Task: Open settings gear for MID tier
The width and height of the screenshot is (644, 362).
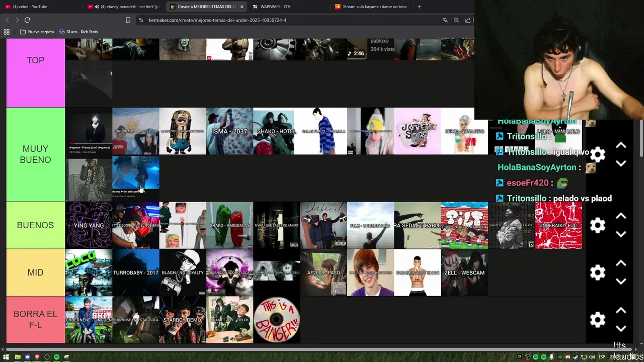Action: (597, 273)
